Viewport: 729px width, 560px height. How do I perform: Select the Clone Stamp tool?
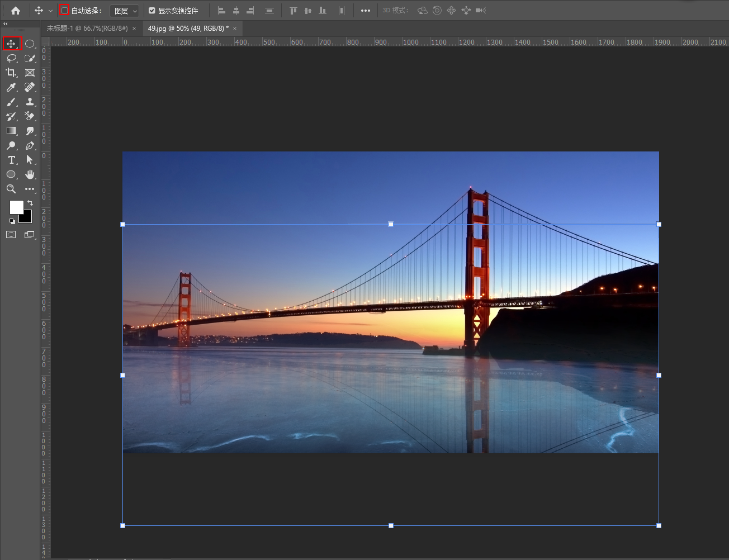[x=30, y=102]
